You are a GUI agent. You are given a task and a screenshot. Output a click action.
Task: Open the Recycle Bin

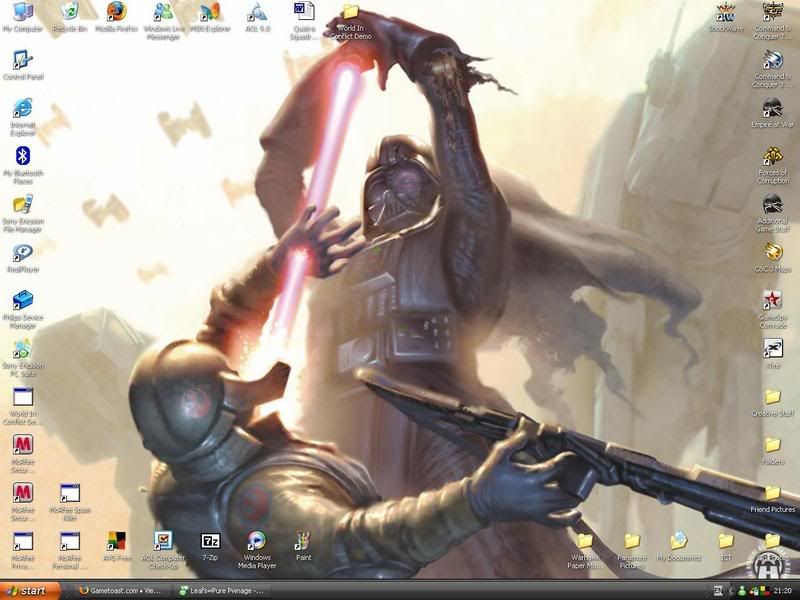point(70,17)
